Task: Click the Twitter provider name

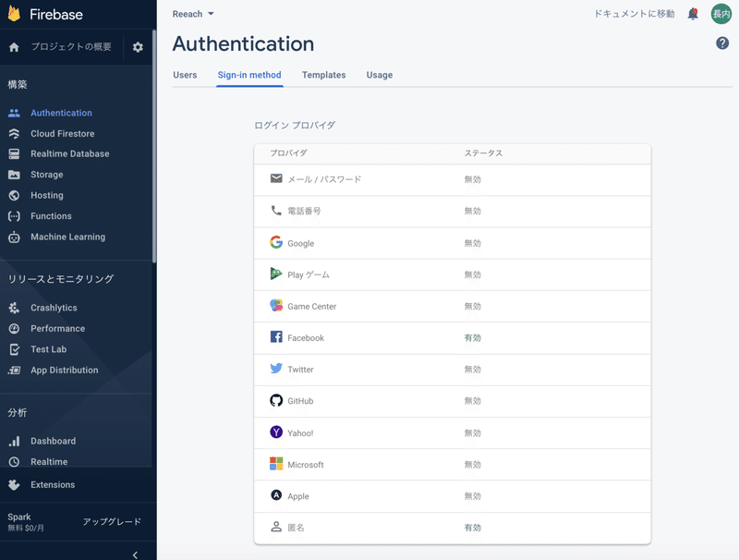Action: tap(301, 370)
